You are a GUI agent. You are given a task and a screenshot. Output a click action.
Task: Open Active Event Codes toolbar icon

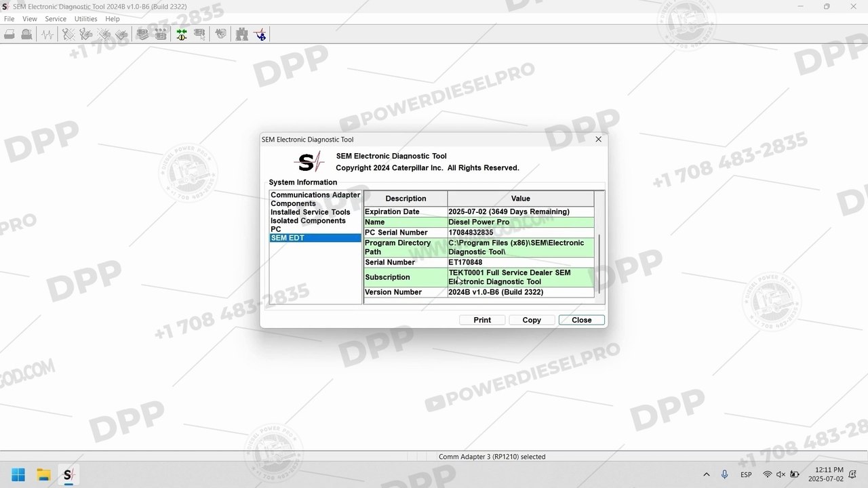pos(104,34)
